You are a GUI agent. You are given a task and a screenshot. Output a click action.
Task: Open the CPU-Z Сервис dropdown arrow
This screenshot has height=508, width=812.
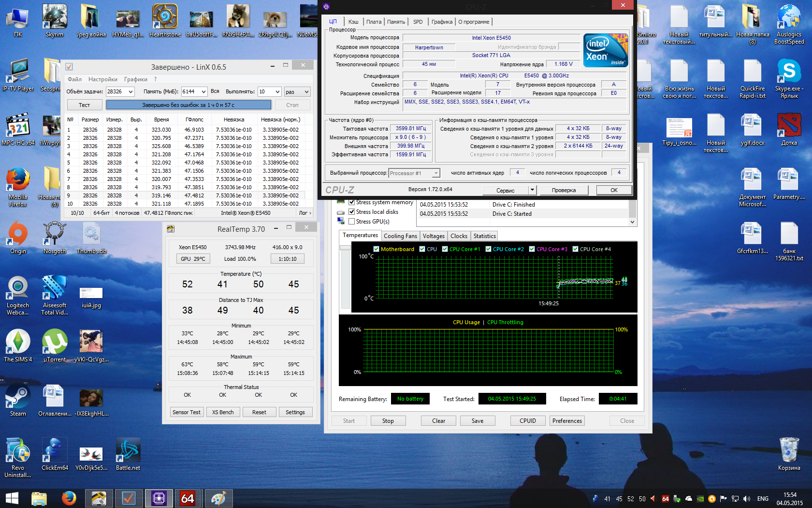(x=532, y=190)
